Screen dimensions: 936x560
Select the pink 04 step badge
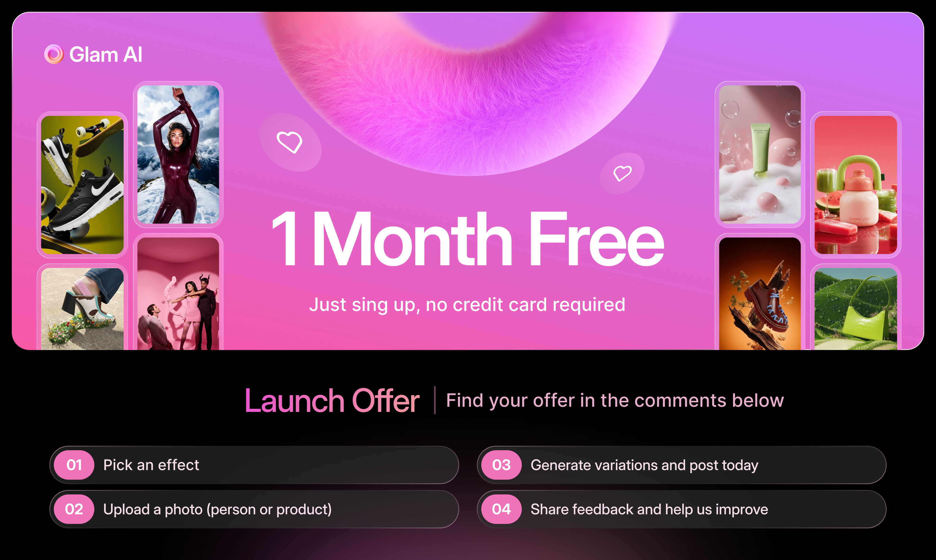(x=501, y=509)
